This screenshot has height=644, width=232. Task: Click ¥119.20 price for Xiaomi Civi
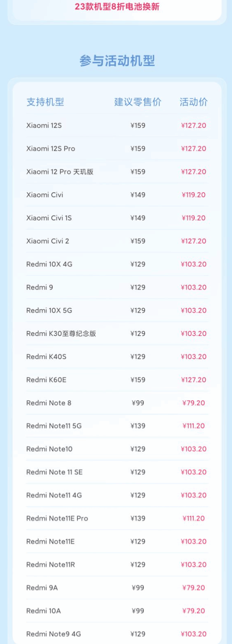(194, 195)
